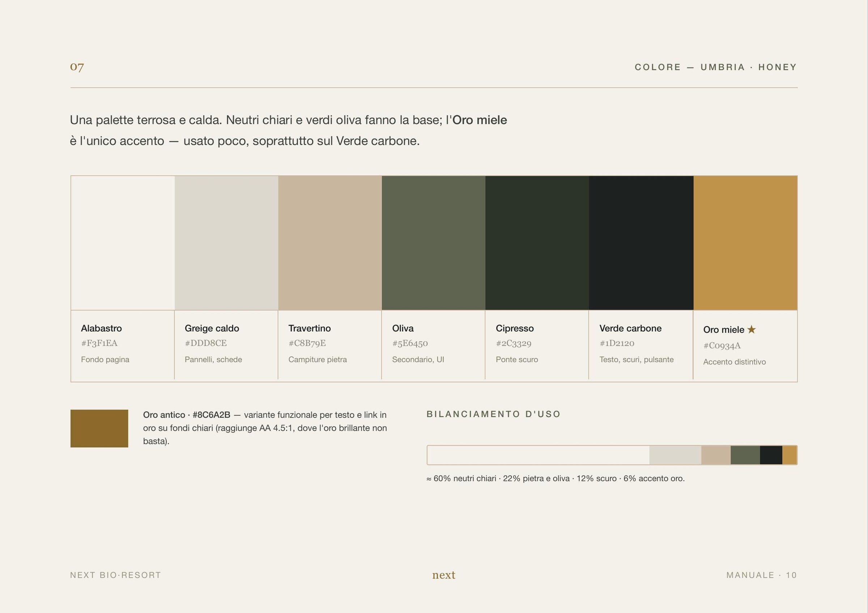Click the 'NEXT BIO·RESORT' footer text

click(x=116, y=575)
